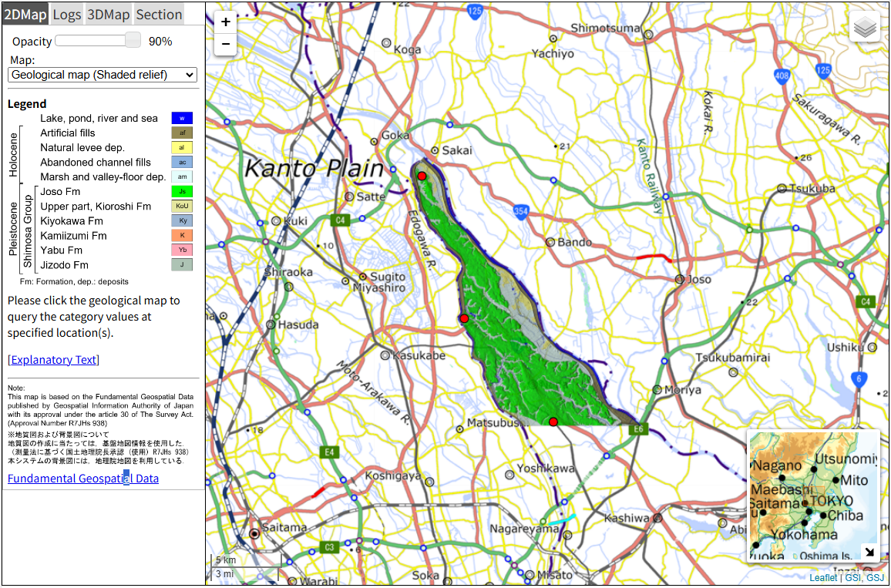Return to the 2DMap tab

tap(24, 13)
